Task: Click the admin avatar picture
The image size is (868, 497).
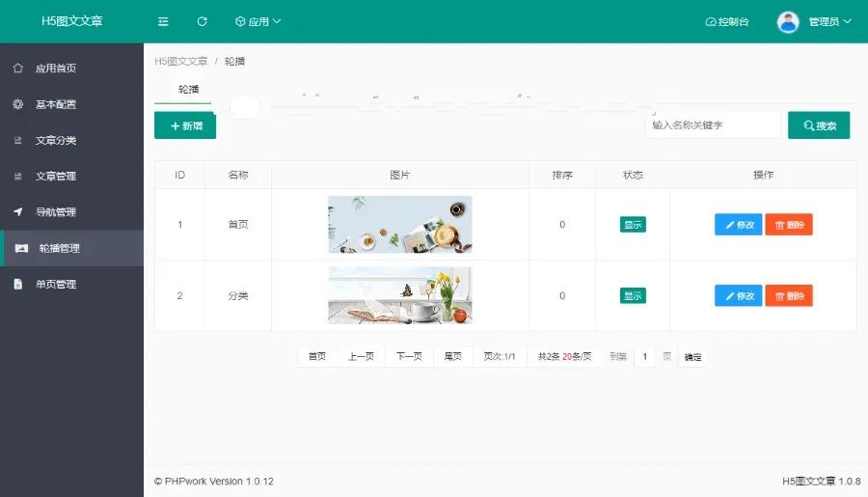Action: click(788, 22)
